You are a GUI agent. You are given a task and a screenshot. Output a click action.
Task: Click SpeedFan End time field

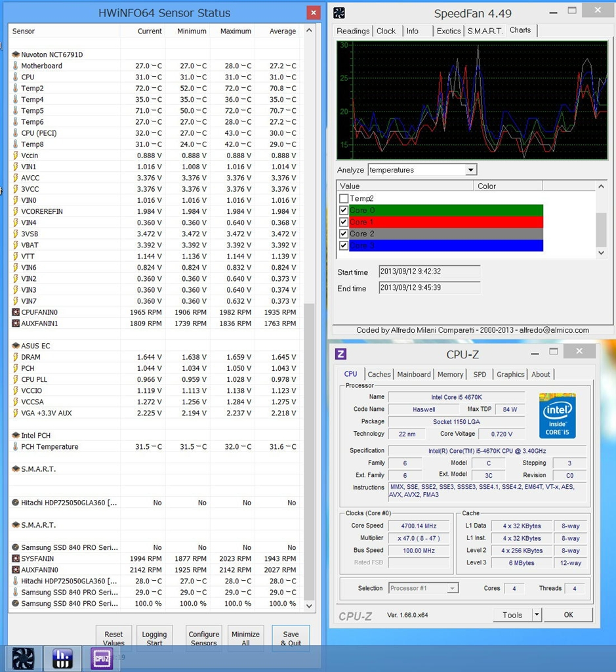429,287
